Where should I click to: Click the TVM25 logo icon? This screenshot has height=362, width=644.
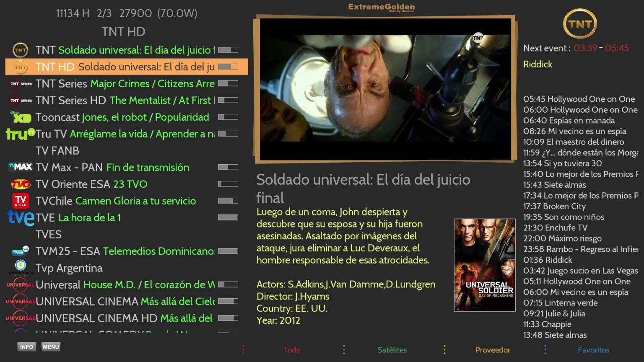click(x=21, y=251)
